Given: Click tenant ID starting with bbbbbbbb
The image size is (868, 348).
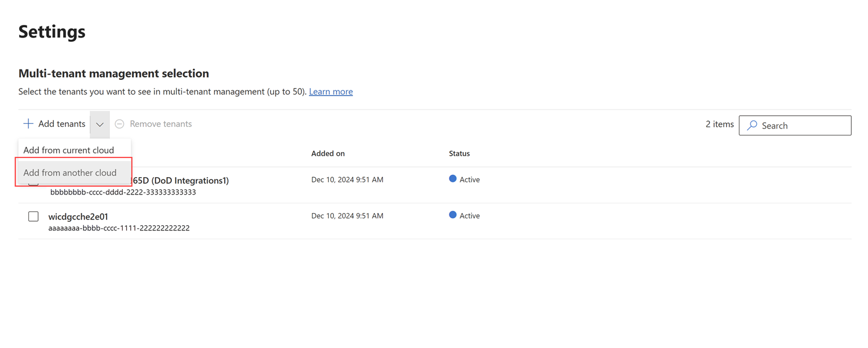Looking at the screenshot, I should [123, 192].
